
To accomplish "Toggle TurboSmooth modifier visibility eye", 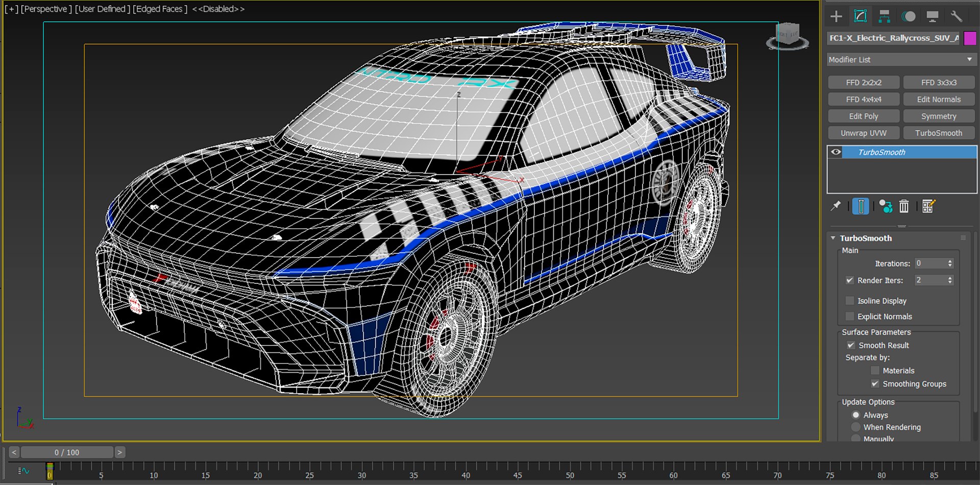I will 836,152.
